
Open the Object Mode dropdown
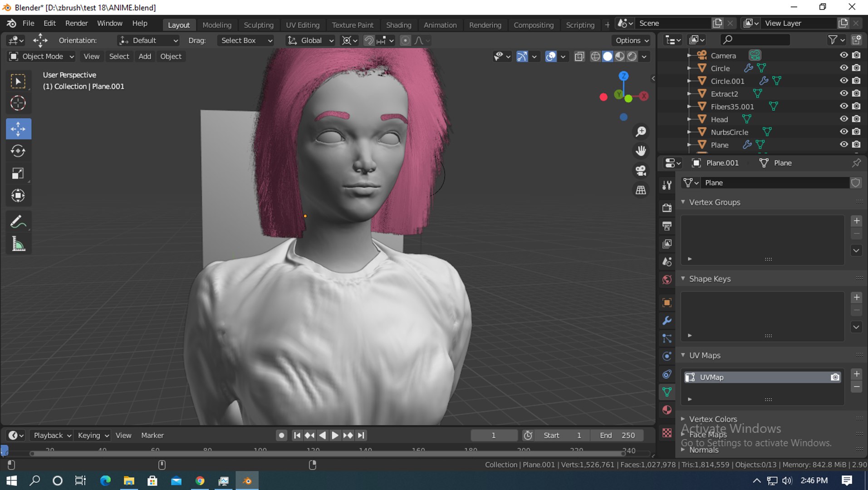42,56
